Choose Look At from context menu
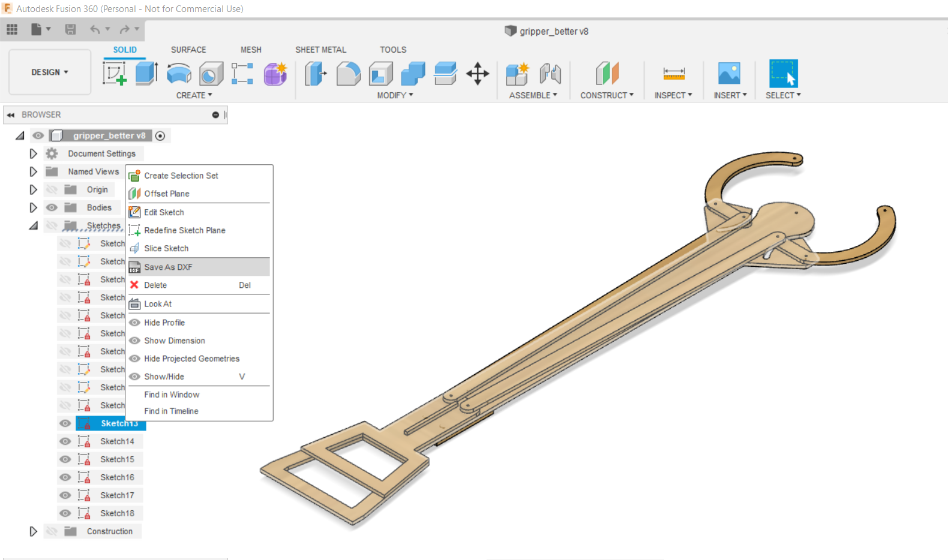The height and width of the screenshot is (560, 948). (x=199, y=304)
